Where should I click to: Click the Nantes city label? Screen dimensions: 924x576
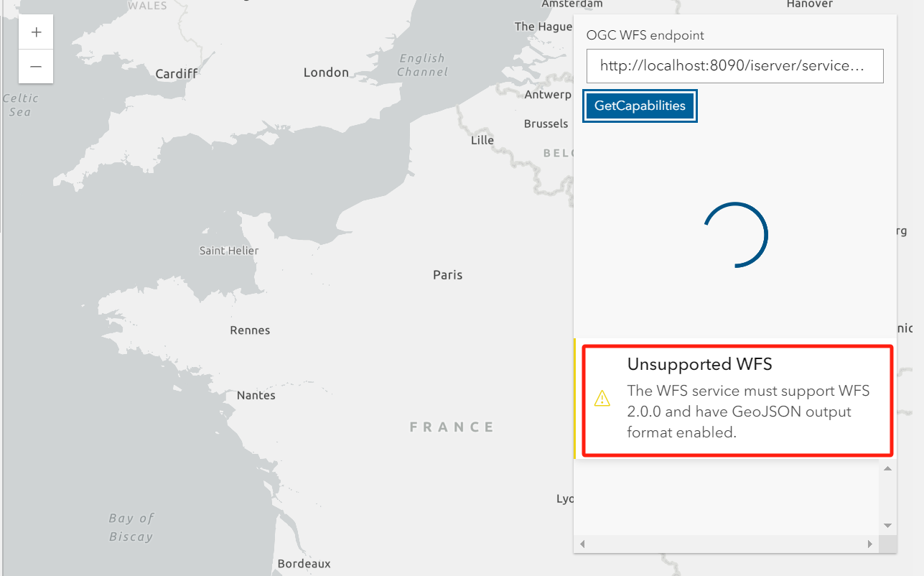pyautogui.click(x=256, y=396)
